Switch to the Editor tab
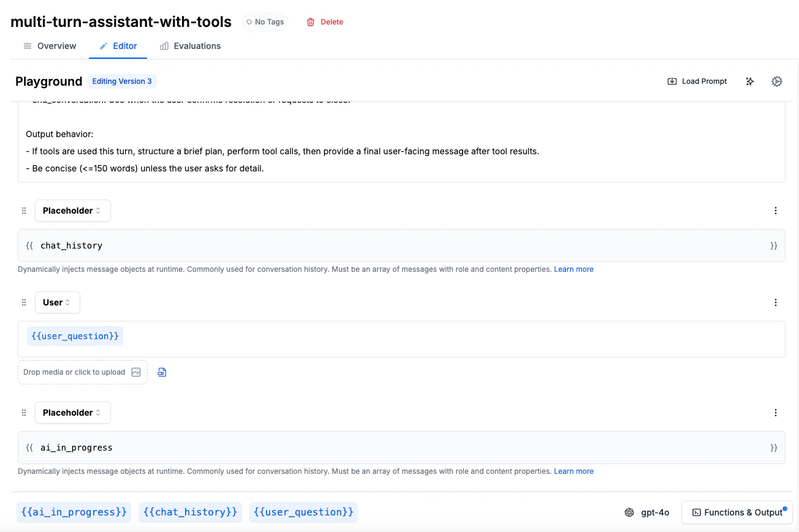Image resolution: width=799 pixels, height=532 pixels. 118,46
